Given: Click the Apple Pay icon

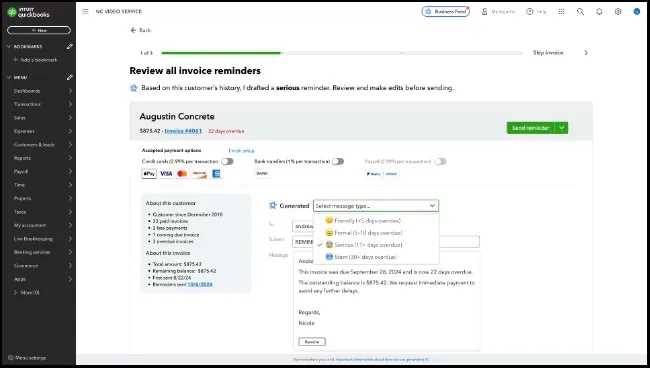Looking at the screenshot, I should point(149,174).
